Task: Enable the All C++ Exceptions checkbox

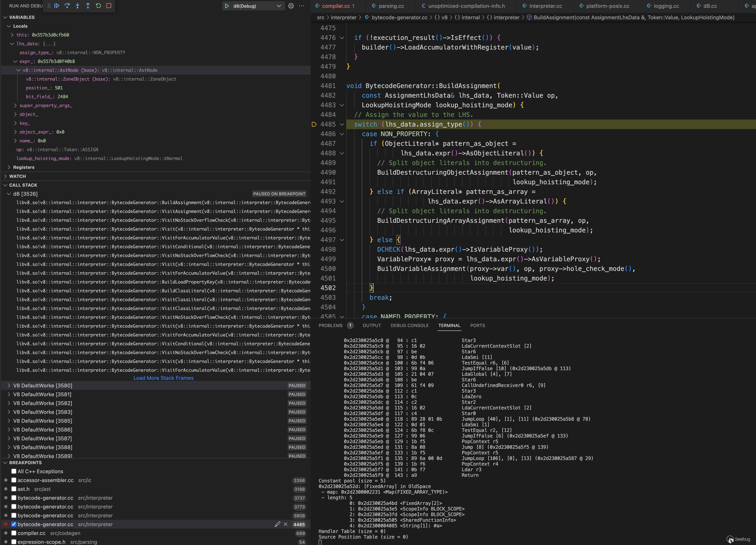Action: pyautogui.click(x=14, y=471)
